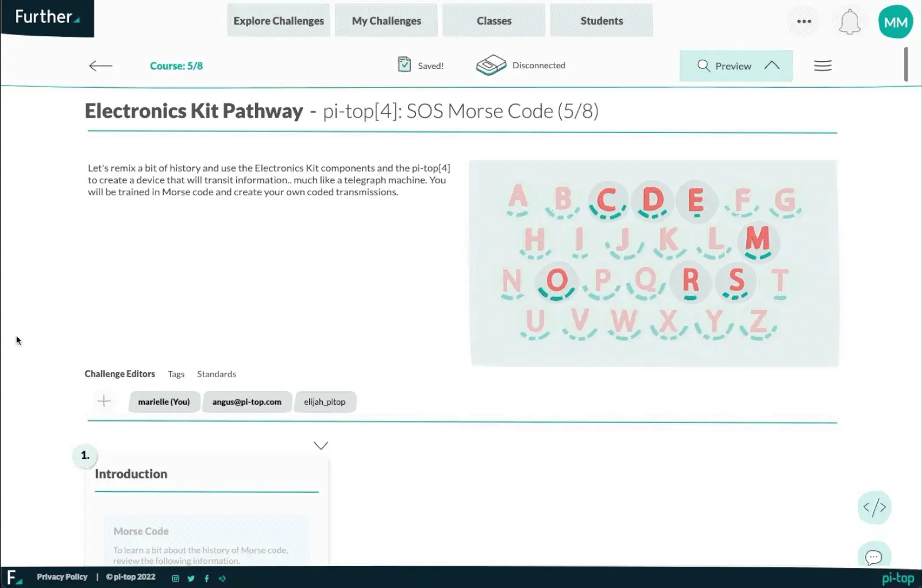The image size is (922, 588).
Task: Click the Saved checkmark icon
Action: tap(404, 64)
